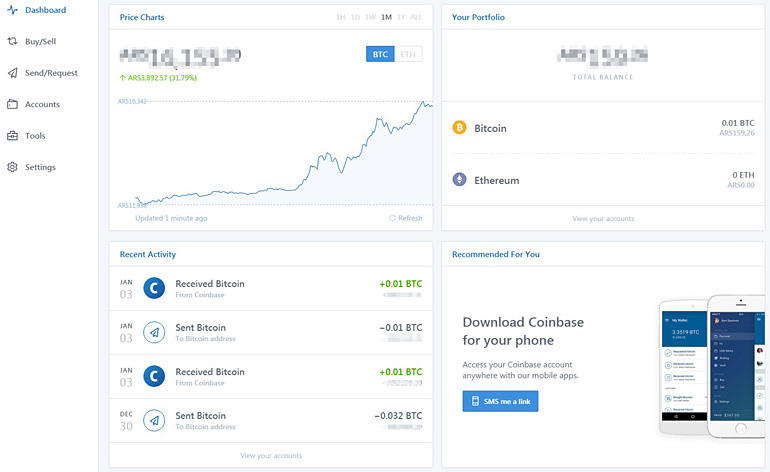Click phone icon inside SMS me a link button
Viewport: 770px width, 472px height.
tap(475, 401)
